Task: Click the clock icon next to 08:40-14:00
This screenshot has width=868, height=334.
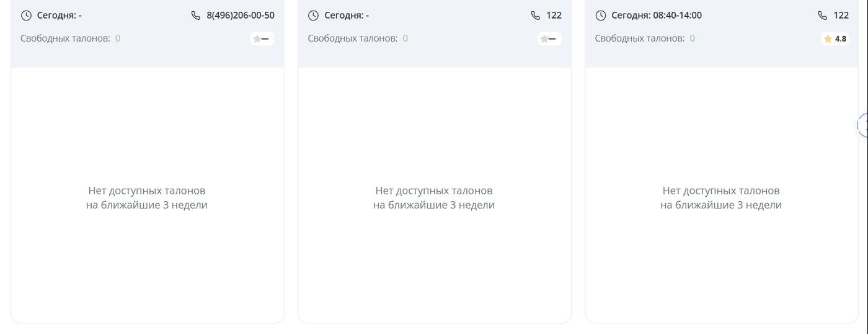Action: (x=601, y=16)
